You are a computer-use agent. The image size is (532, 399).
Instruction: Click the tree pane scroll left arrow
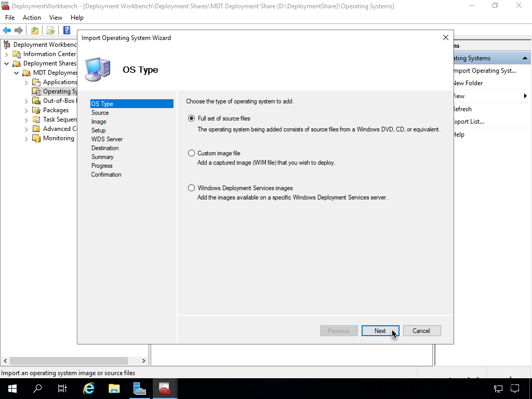5,361
